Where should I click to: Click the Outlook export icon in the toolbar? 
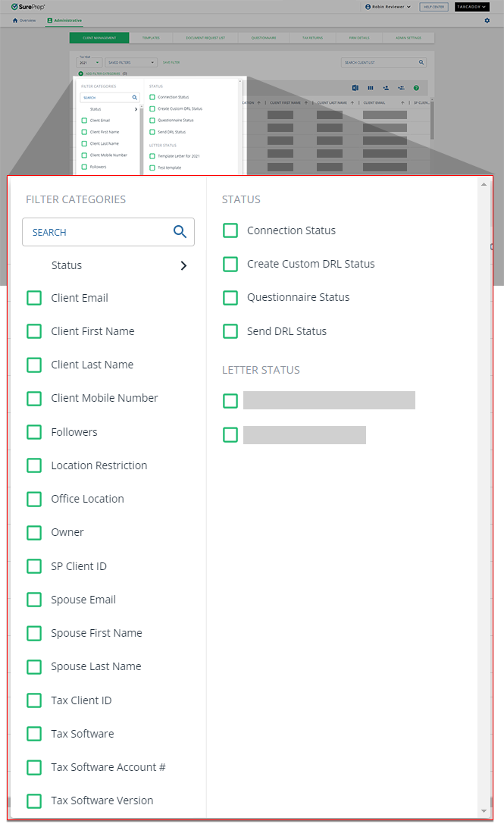coord(355,87)
